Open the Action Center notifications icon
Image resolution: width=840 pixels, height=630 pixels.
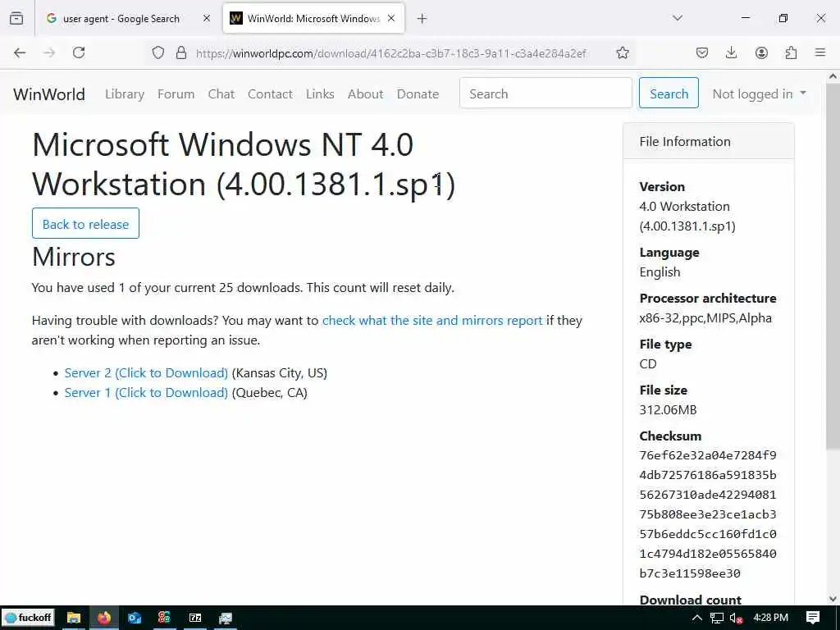point(813,618)
